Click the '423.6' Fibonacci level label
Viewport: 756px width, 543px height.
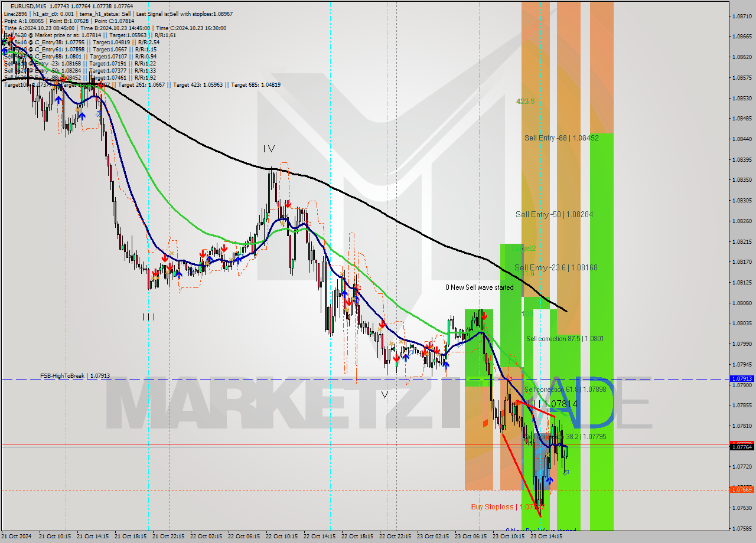(x=525, y=101)
